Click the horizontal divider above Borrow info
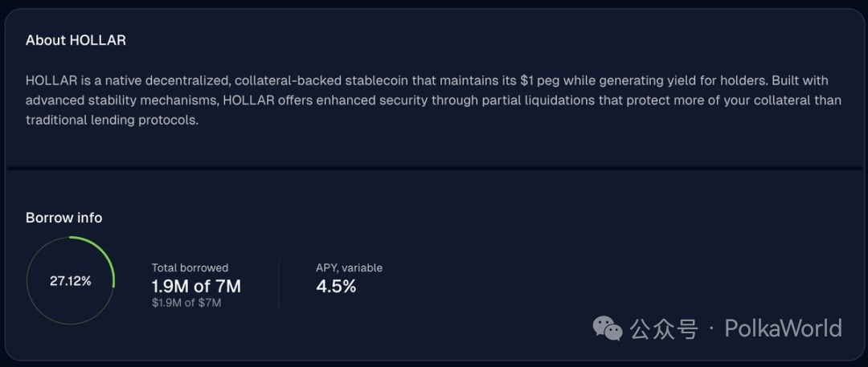This screenshot has width=868, height=367. (x=434, y=169)
